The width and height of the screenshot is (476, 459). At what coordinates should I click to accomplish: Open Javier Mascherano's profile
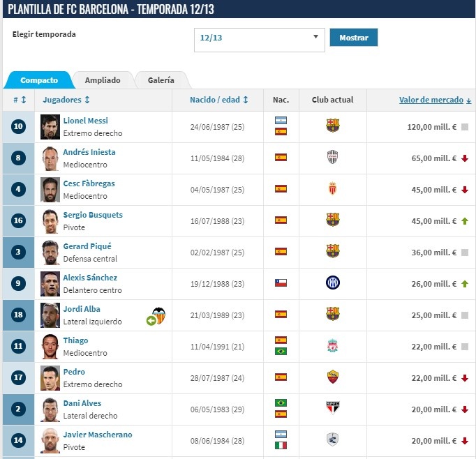98,435
